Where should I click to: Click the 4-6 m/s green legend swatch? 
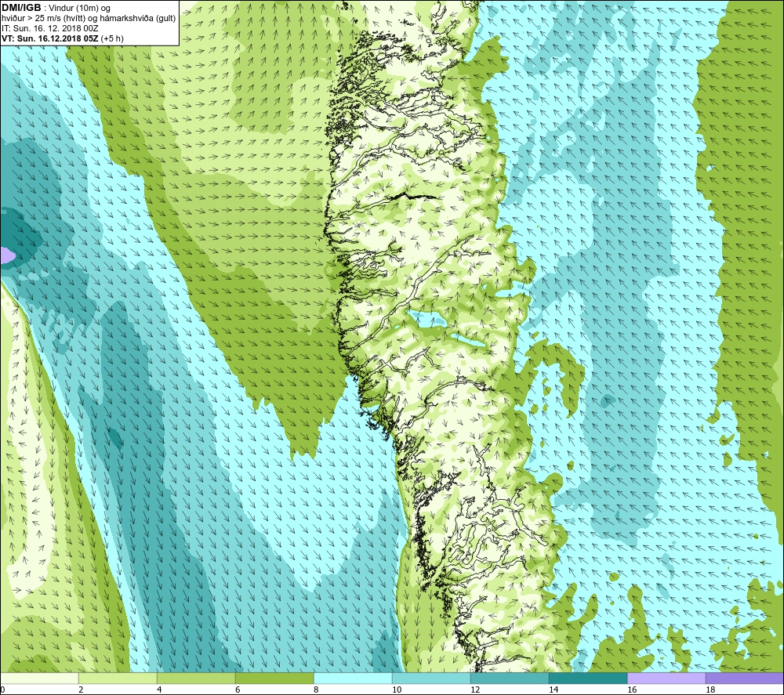click(x=196, y=678)
